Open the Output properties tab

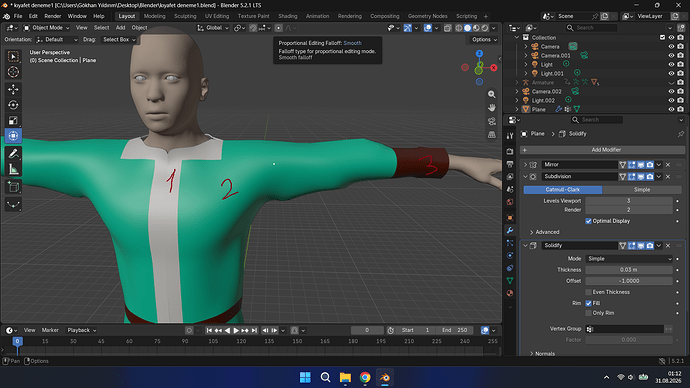pos(510,164)
